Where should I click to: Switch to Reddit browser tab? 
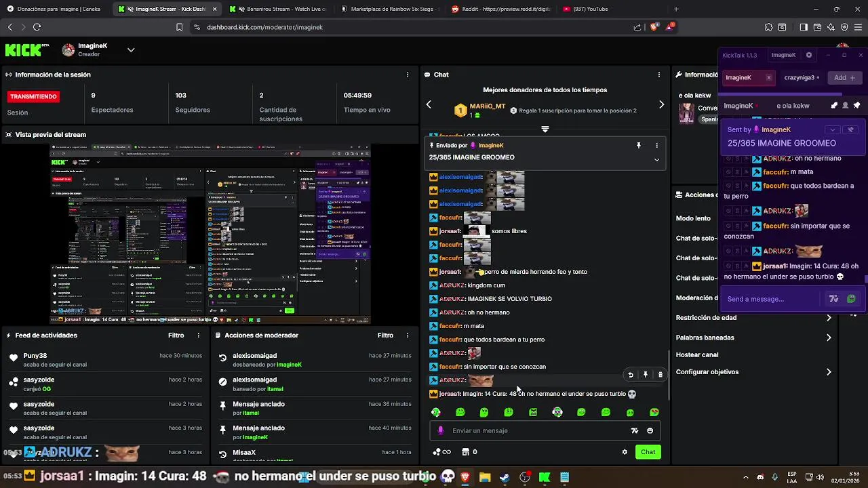(502, 9)
